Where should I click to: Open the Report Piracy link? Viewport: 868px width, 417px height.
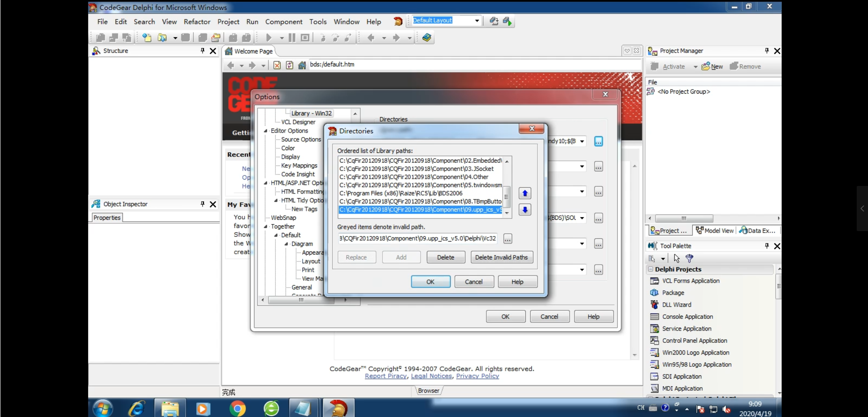point(386,376)
